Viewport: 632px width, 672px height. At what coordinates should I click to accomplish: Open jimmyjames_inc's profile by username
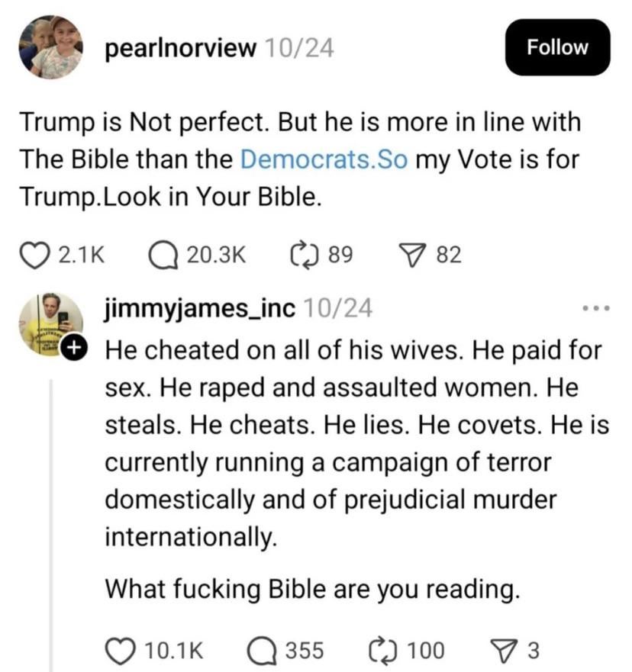tap(201, 307)
